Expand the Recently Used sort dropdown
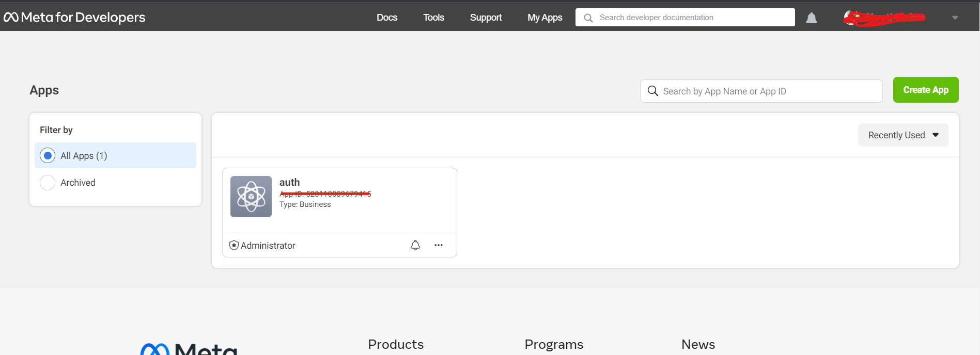 pyautogui.click(x=903, y=135)
